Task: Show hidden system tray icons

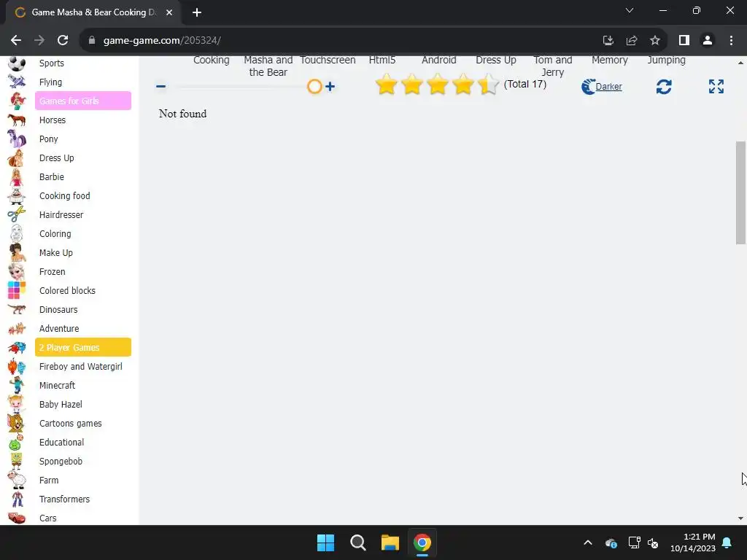Action: pyautogui.click(x=588, y=542)
